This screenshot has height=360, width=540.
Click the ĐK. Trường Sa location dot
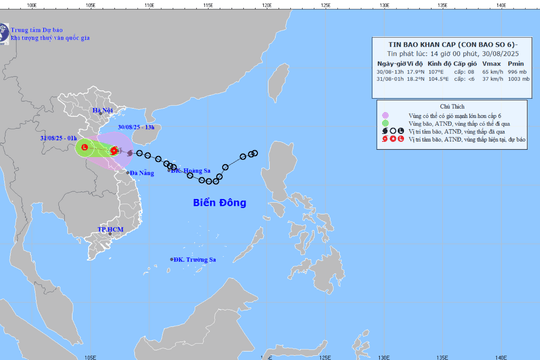tap(172, 259)
